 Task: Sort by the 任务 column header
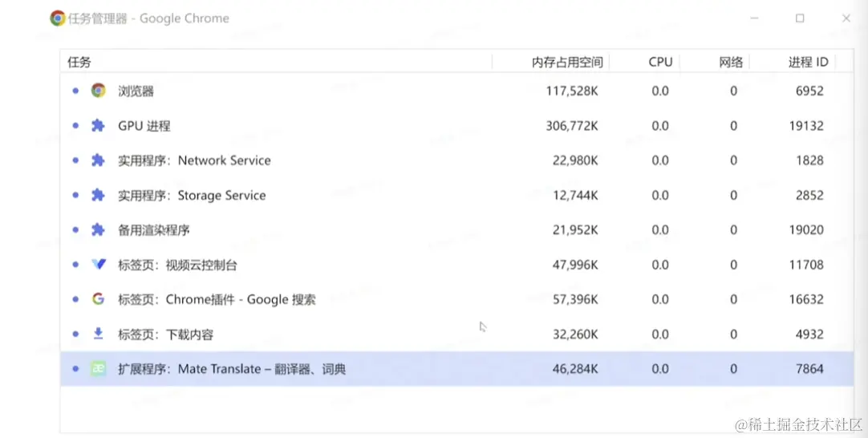(x=276, y=62)
